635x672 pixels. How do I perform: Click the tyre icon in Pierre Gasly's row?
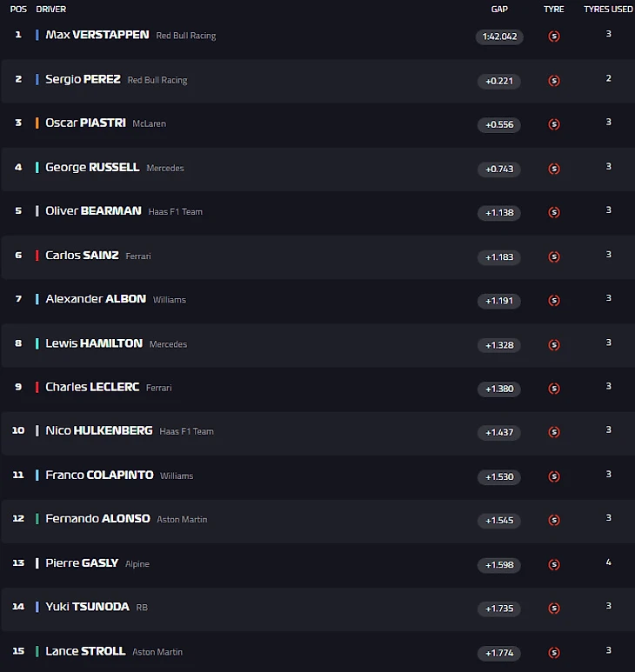tap(554, 564)
